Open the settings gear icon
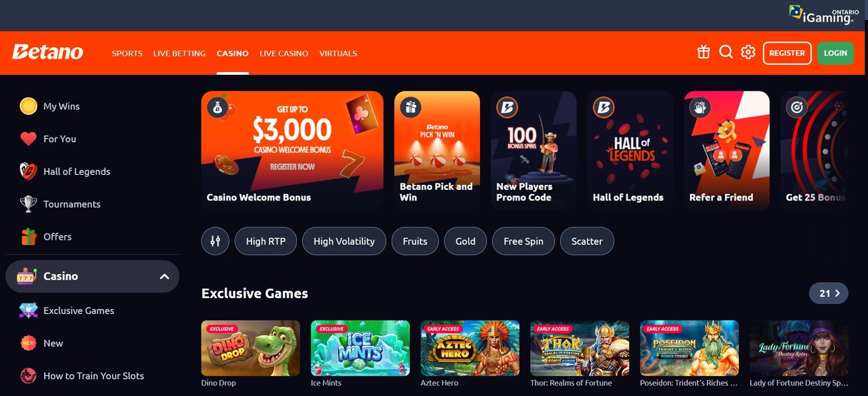868x396 pixels. tap(748, 52)
